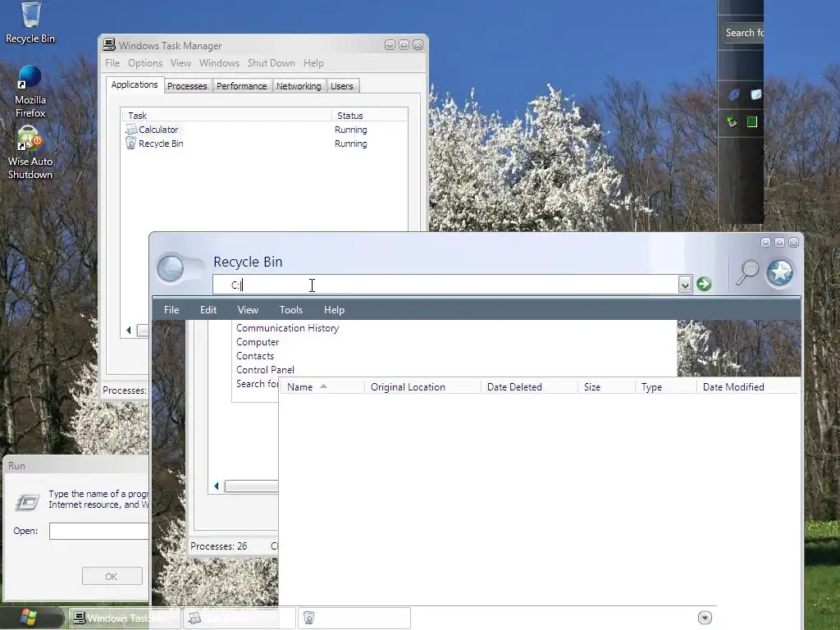The width and height of the screenshot is (840, 630).
Task: Select Computer in the address list
Action: click(257, 342)
